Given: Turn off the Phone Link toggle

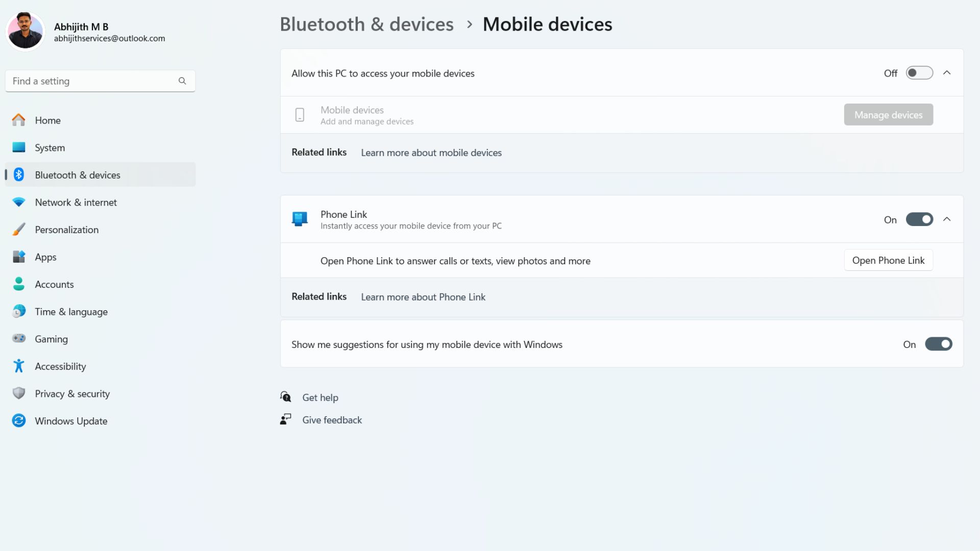Looking at the screenshot, I should [x=919, y=219].
